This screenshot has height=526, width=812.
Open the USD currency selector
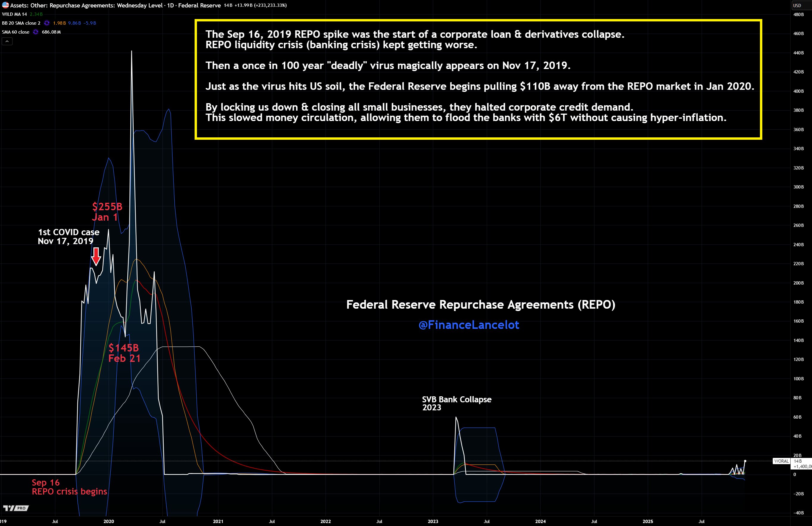click(x=797, y=5)
